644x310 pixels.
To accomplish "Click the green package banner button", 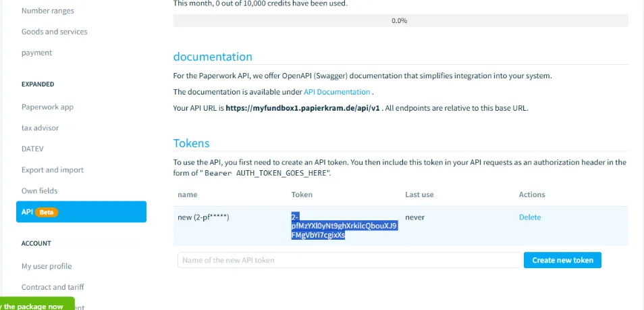I will tap(37, 304).
